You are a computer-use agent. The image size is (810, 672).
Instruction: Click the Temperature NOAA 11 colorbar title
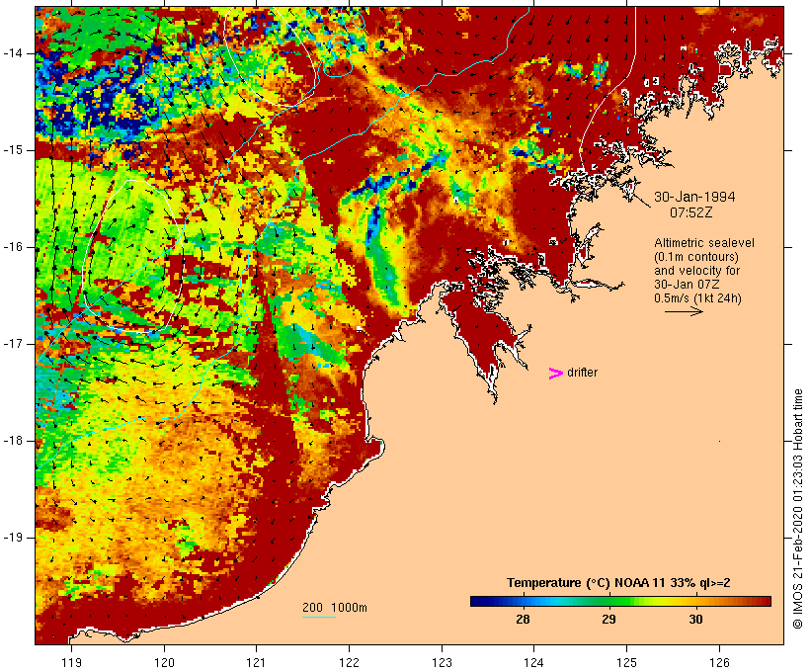coord(618,583)
